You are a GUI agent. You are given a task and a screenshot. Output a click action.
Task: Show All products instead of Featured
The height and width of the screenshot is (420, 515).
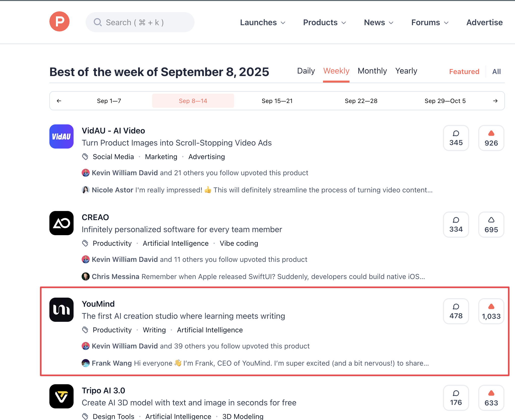496,72
